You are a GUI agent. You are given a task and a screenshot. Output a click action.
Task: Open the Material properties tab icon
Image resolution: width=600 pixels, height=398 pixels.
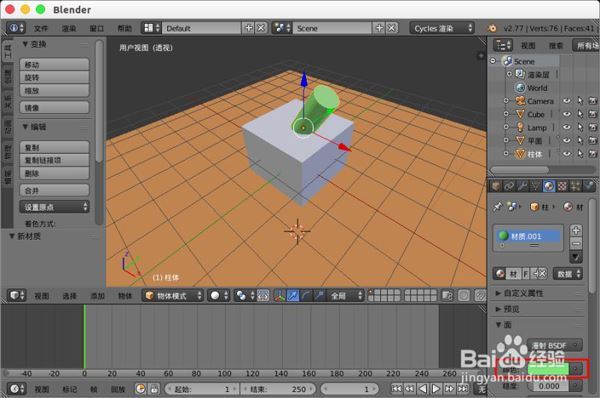pos(549,186)
